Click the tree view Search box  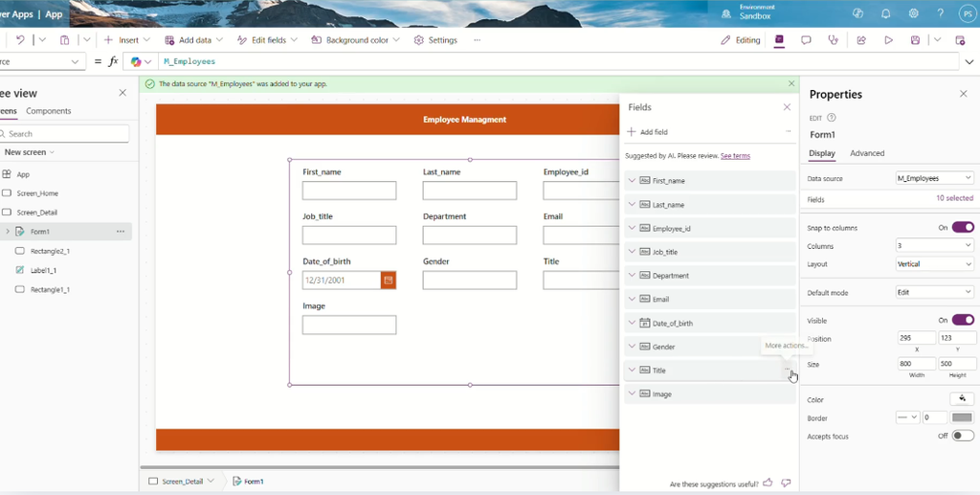(x=64, y=133)
